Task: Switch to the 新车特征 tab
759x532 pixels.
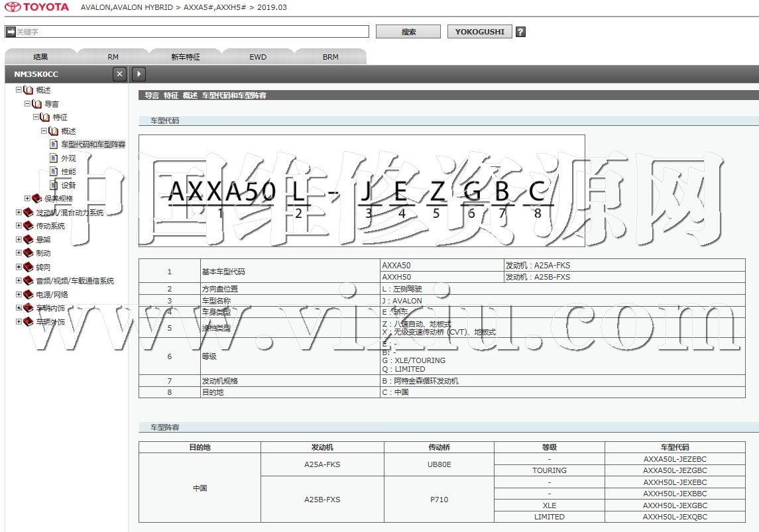Action: [x=186, y=57]
